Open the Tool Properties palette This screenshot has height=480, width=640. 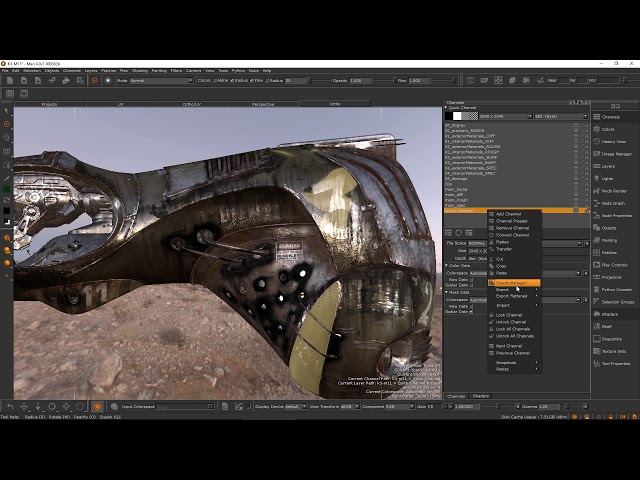[615, 363]
